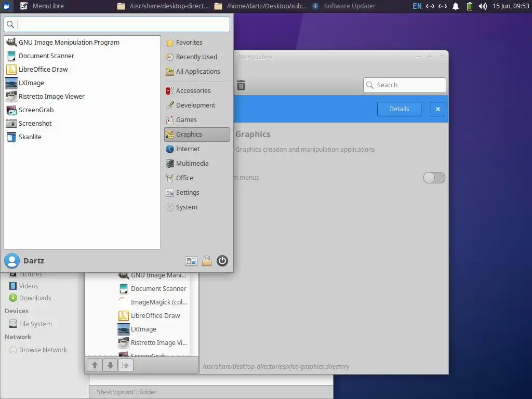Open File System in file manager sidebar
The image size is (532, 399).
coord(31,324)
